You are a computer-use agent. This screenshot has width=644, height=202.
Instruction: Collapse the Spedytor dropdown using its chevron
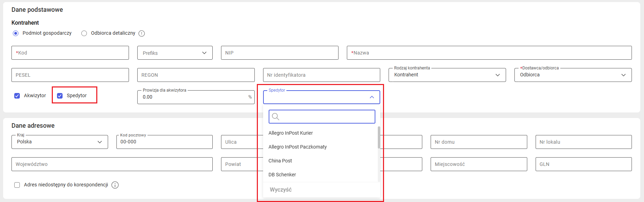(x=372, y=97)
